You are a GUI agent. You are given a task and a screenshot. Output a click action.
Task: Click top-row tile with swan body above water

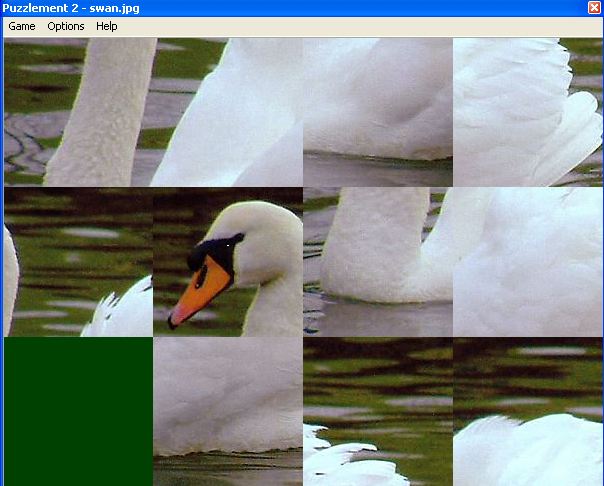coord(378,112)
